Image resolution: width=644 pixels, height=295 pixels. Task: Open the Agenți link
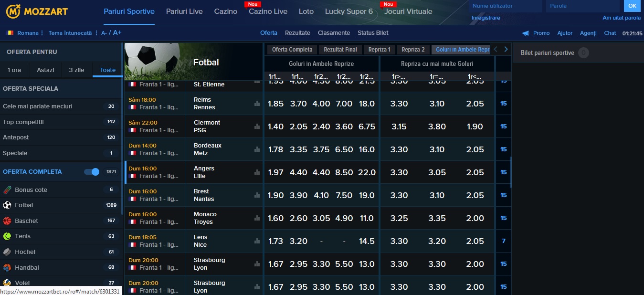click(x=588, y=33)
